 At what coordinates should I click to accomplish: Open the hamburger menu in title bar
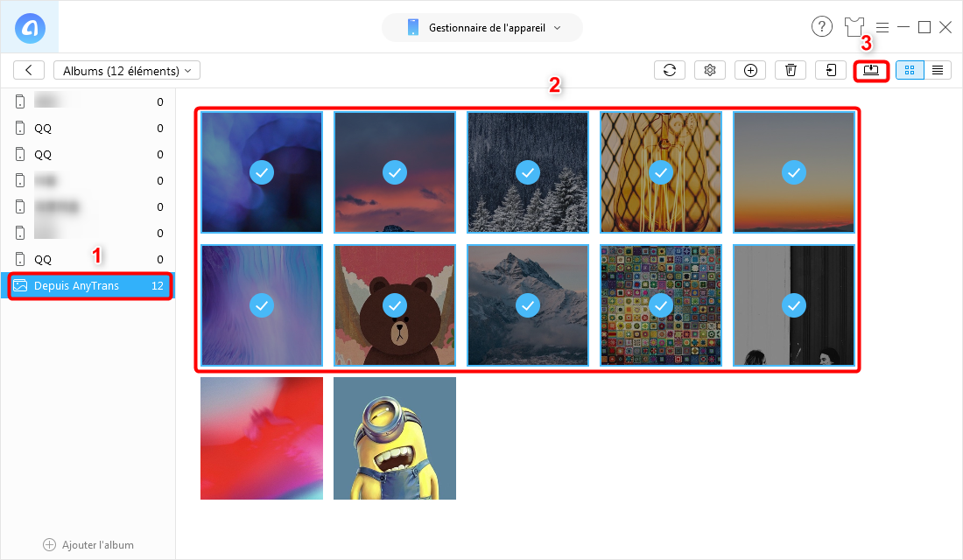pyautogui.click(x=882, y=27)
